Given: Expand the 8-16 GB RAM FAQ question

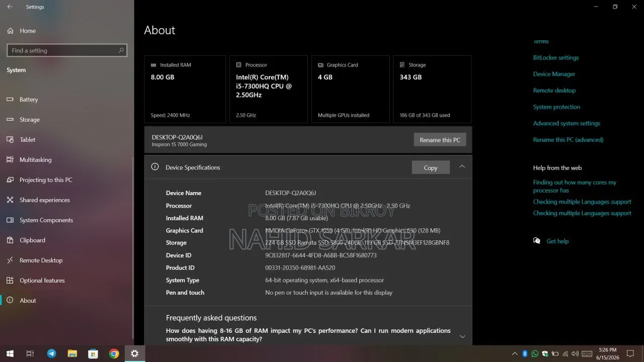Looking at the screenshot, I should coord(308,335).
